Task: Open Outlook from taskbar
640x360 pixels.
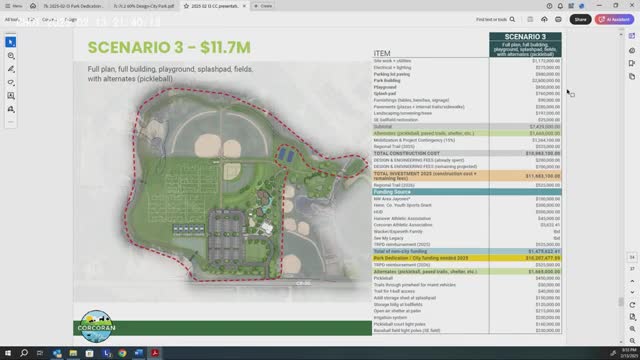Action: click(57, 353)
